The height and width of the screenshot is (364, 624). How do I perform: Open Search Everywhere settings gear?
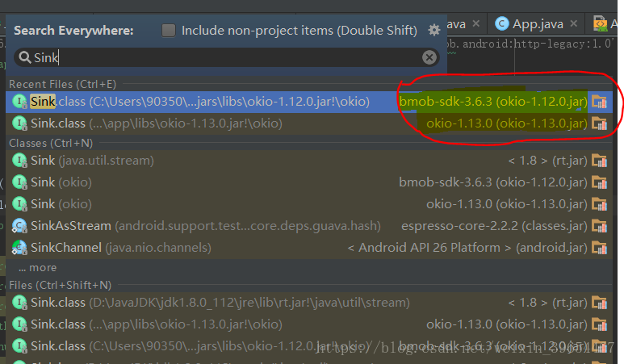pos(433,30)
